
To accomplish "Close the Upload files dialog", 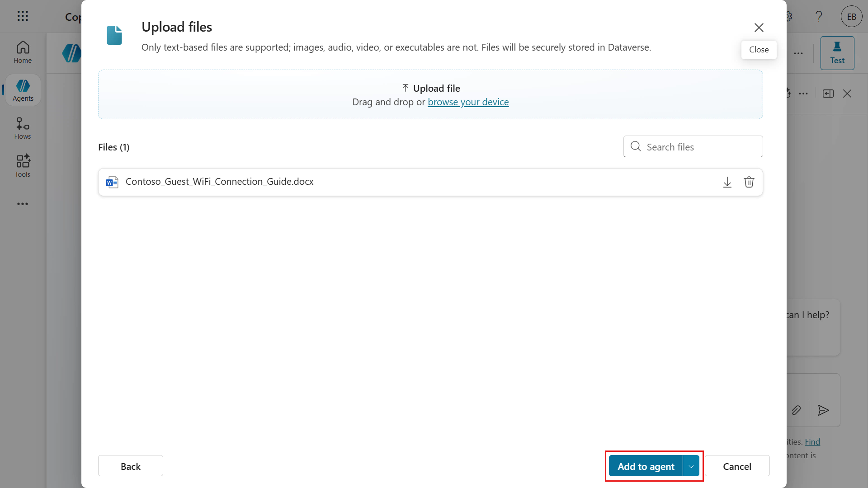I will tap(759, 28).
